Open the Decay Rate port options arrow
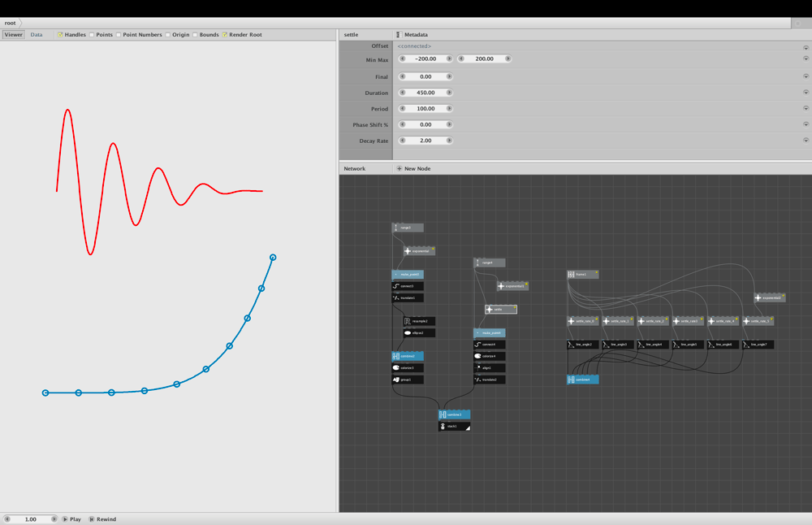The height and width of the screenshot is (525, 812). click(x=806, y=141)
